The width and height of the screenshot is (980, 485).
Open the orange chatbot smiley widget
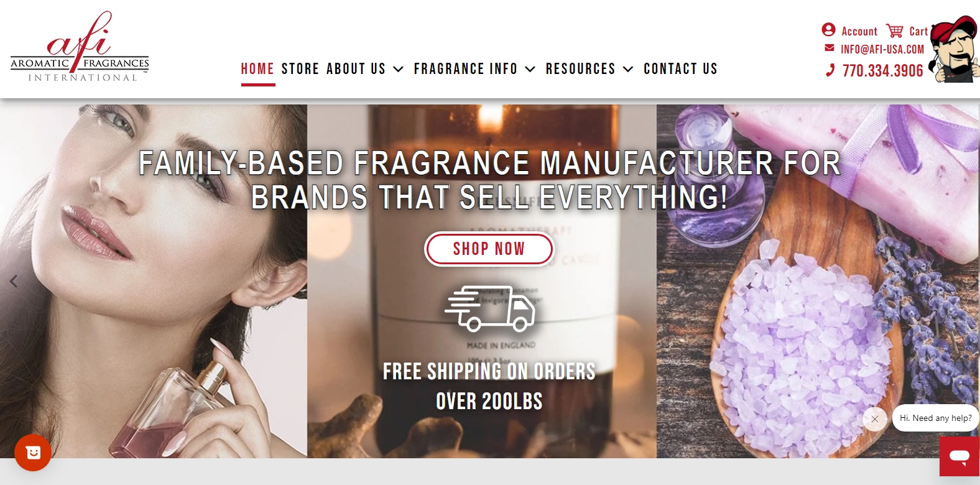pyautogui.click(x=34, y=452)
